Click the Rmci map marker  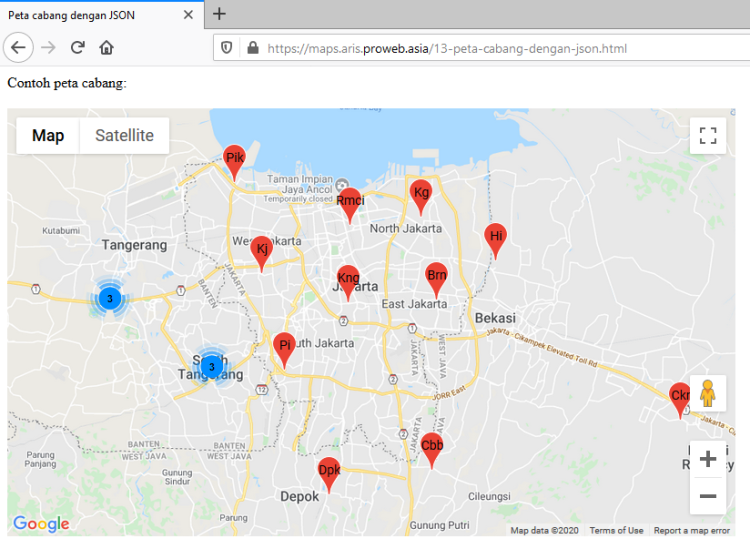(x=350, y=205)
